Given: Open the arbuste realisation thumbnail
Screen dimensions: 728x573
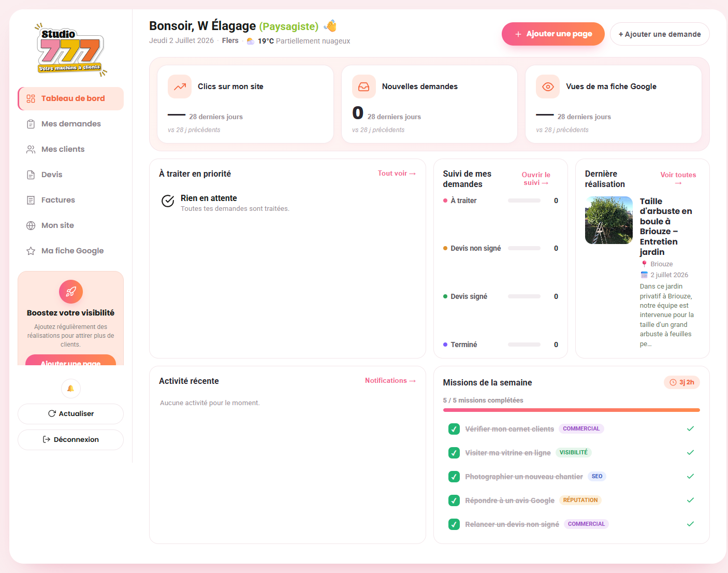Looking at the screenshot, I should (609, 220).
